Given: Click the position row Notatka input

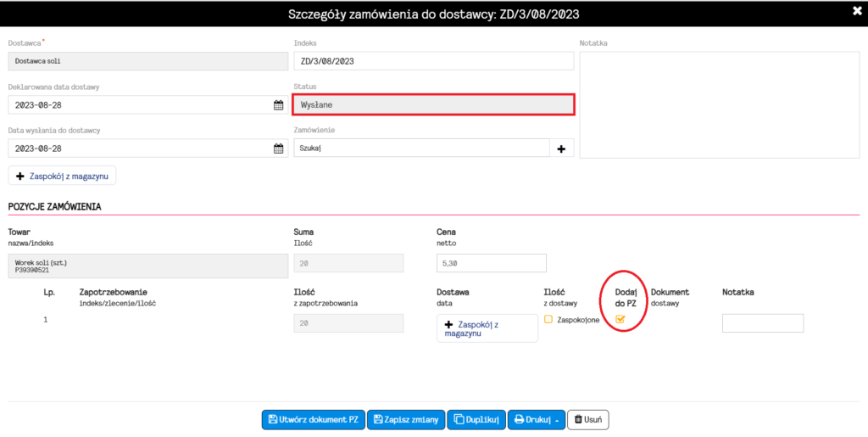Looking at the screenshot, I should pyautogui.click(x=763, y=323).
